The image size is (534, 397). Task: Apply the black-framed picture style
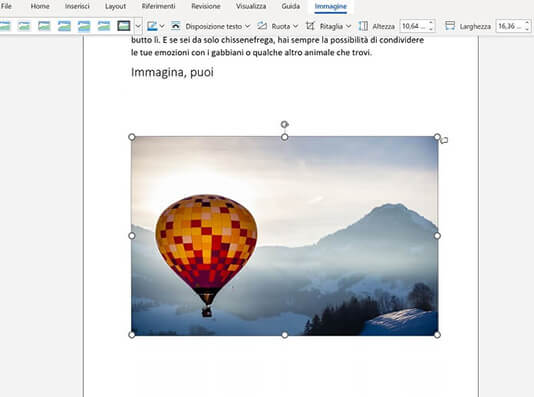124,26
